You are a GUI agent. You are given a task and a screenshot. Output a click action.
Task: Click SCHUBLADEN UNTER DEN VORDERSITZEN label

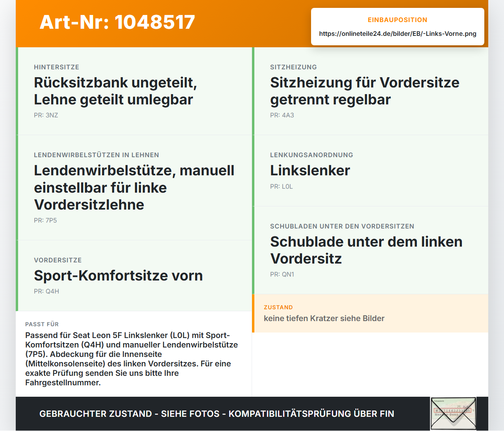342,226
